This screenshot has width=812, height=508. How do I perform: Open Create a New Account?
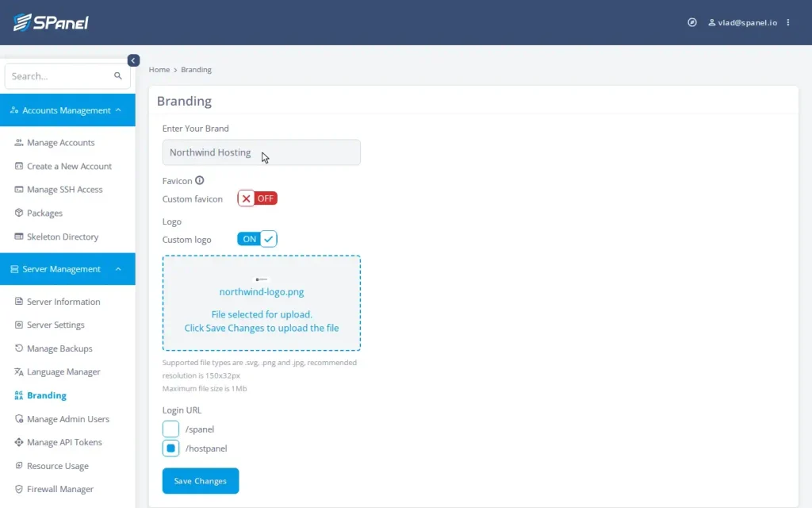tap(69, 166)
